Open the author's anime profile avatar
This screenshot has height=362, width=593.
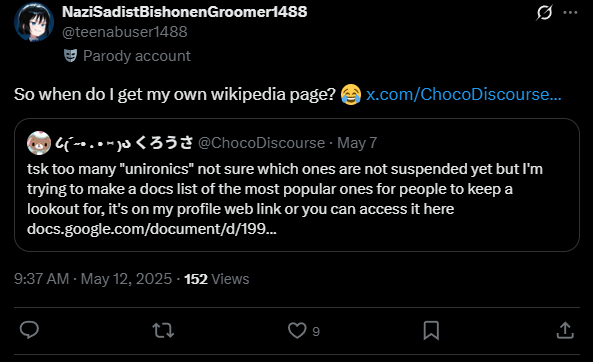pyautogui.click(x=34, y=22)
